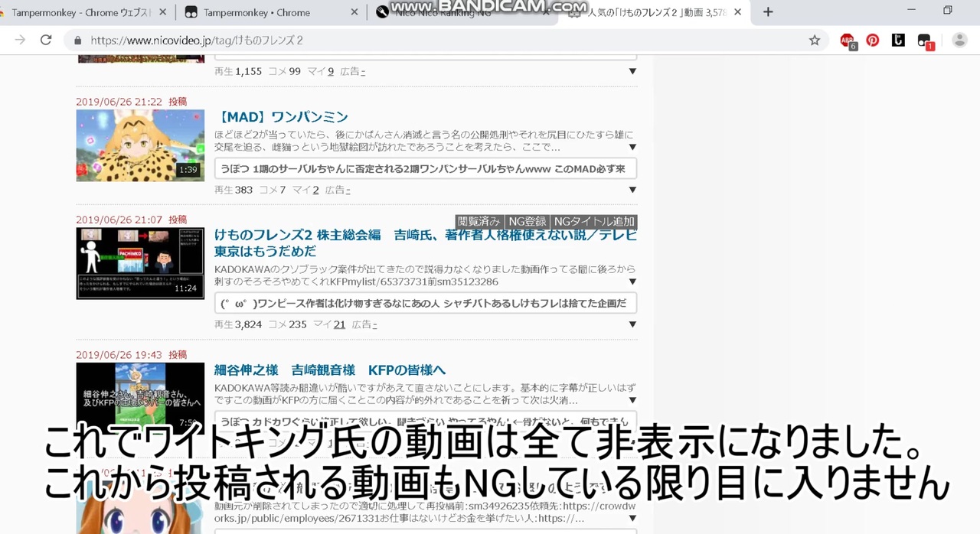Switch to 'Tampermonkey • Chrome' tab
Screen dimensions: 980x534
click(270, 12)
